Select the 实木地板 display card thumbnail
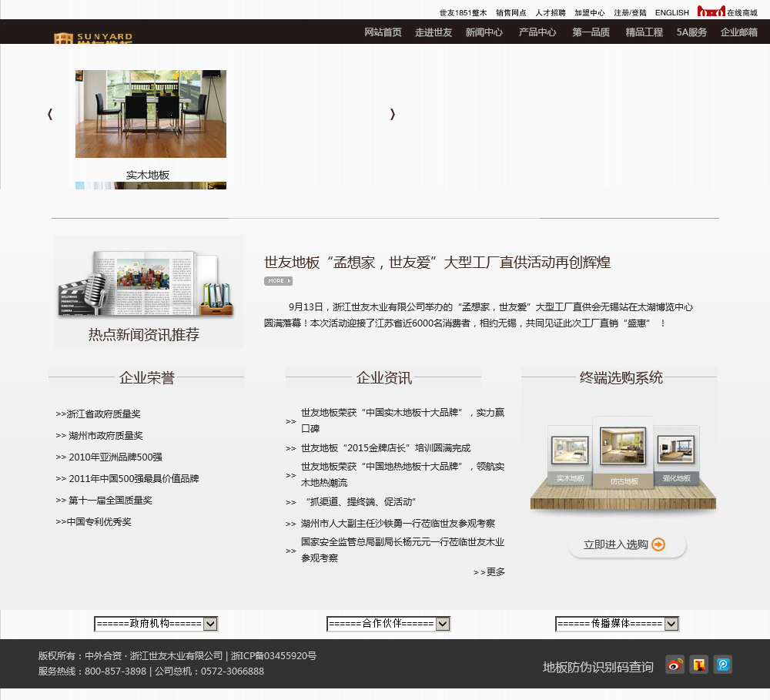The width and height of the screenshot is (770, 700). click(x=570, y=455)
